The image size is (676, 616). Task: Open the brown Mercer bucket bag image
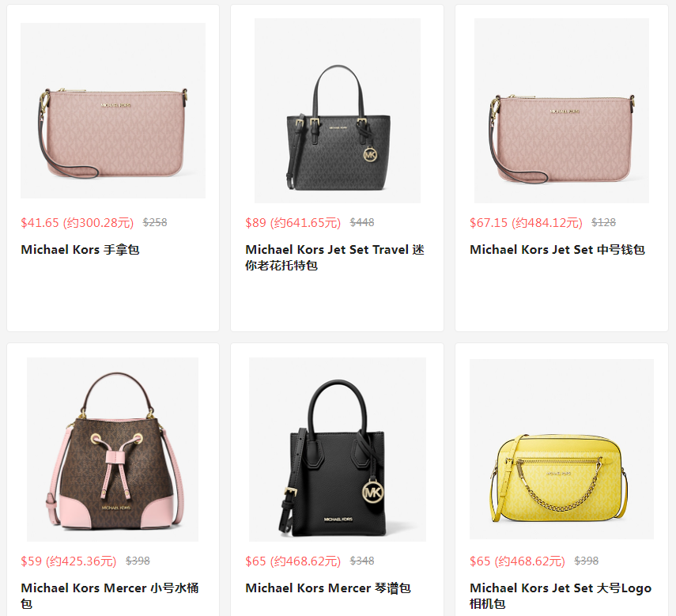pyautogui.click(x=112, y=449)
